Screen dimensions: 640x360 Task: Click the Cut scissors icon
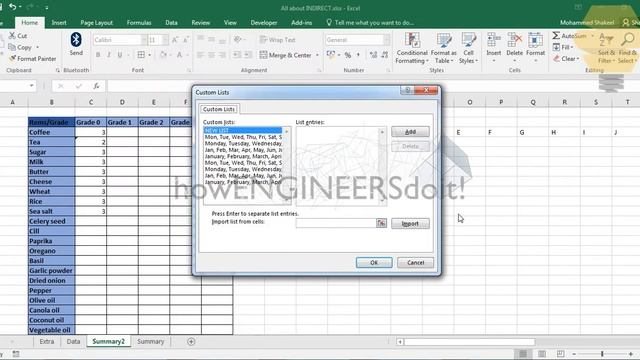click(x=12, y=36)
